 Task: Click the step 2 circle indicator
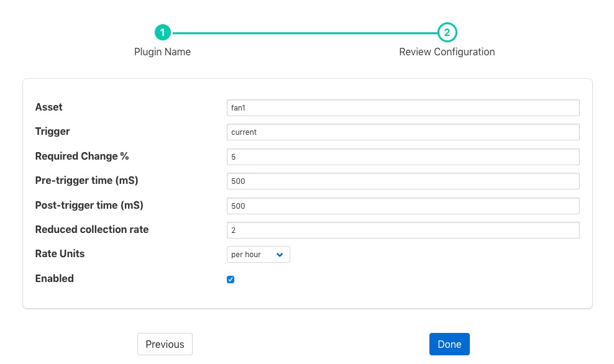[447, 32]
